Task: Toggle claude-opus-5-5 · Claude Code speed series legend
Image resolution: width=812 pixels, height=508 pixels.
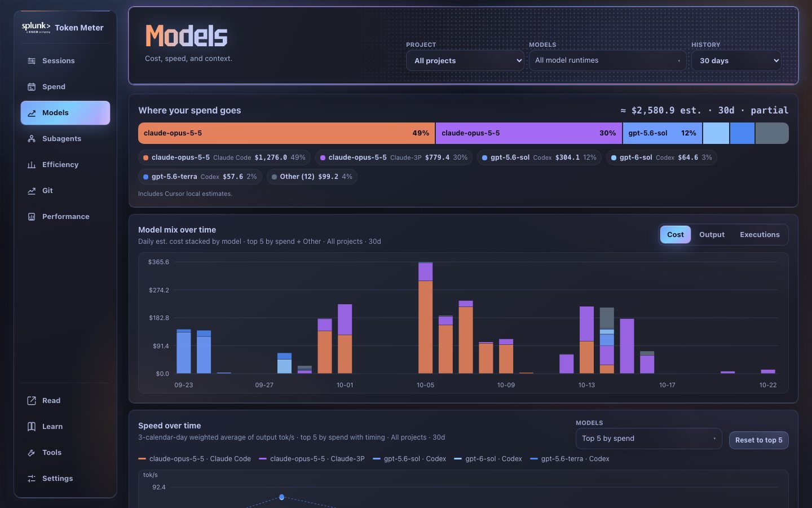Action: click(195, 459)
